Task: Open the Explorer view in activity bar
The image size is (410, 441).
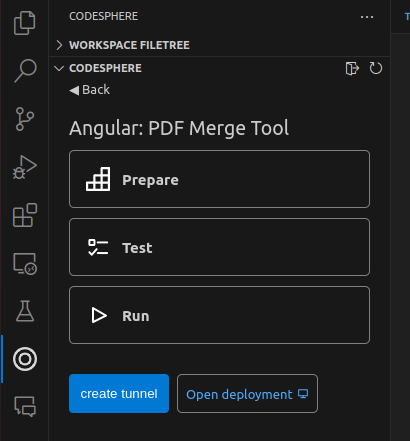Action: 25,23
